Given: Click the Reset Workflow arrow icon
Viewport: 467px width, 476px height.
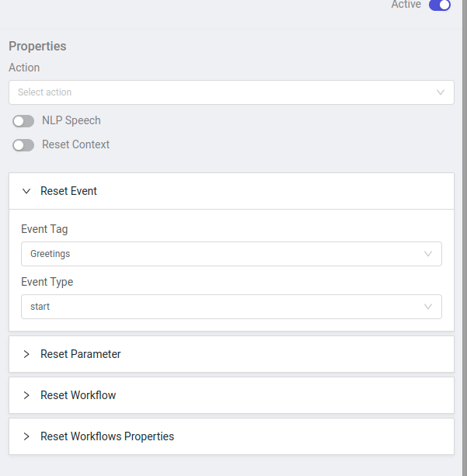Looking at the screenshot, I should click(x=26, y=395).
